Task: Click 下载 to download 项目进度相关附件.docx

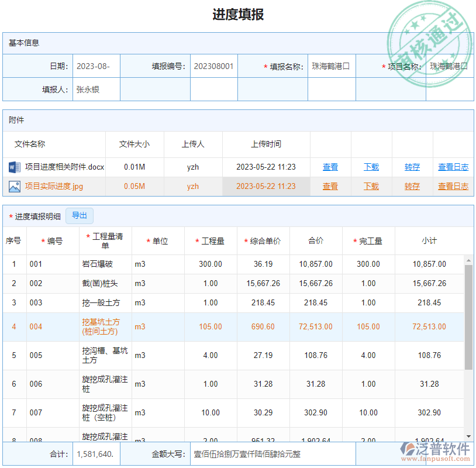Action: pos(371,167)
